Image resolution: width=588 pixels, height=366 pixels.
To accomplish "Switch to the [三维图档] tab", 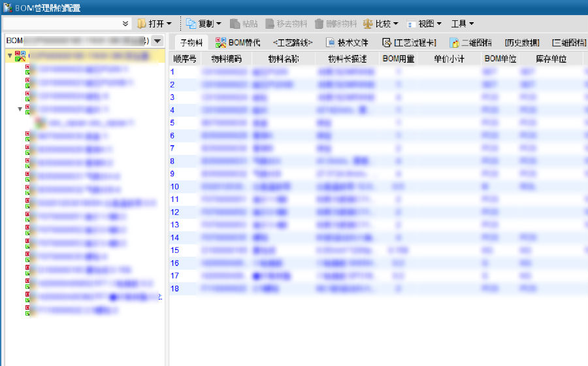I will click(569, 42).
